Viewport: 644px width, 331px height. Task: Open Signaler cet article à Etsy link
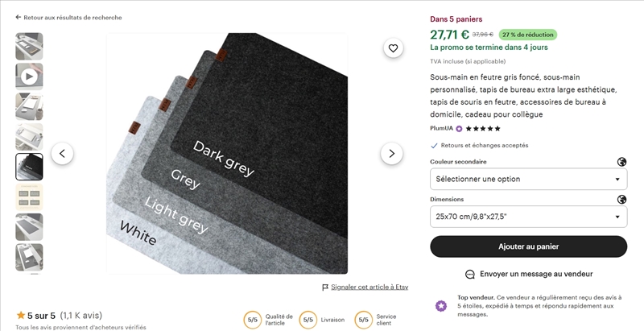pos(369,287)
